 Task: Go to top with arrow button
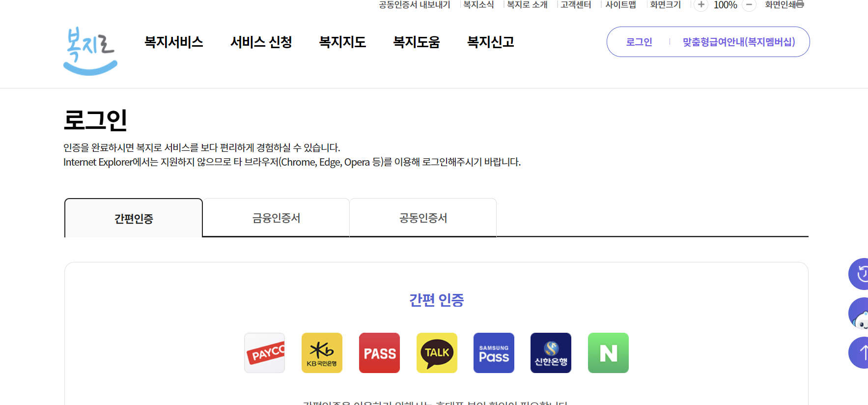pyautogui.click(x=859, y=352)
